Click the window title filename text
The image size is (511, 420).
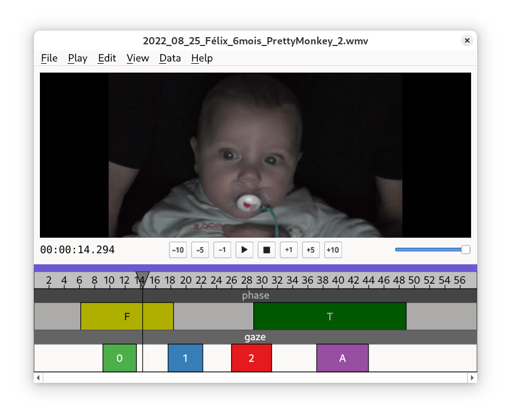coord(256,41)
